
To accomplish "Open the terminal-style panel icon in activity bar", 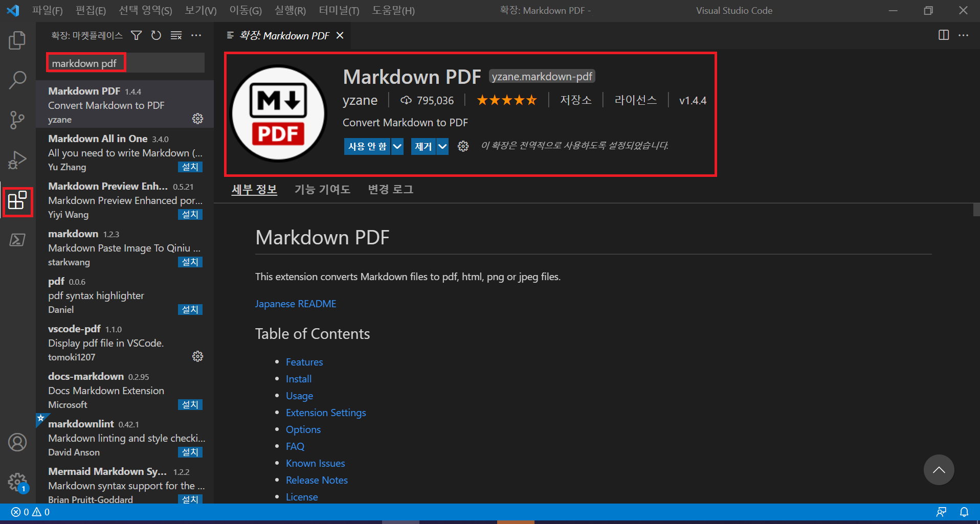I will pos(17,240).
